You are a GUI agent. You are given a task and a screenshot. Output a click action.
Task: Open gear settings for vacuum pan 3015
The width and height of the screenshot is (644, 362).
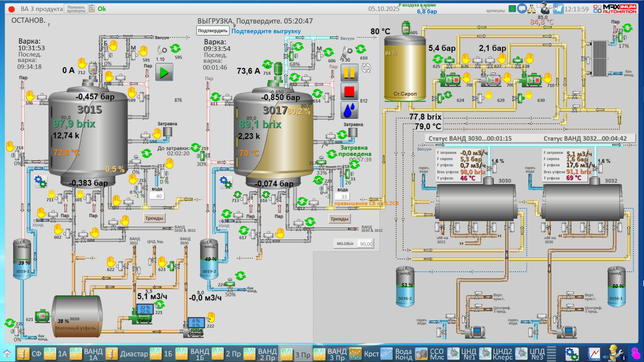click(x=40, y=181)
